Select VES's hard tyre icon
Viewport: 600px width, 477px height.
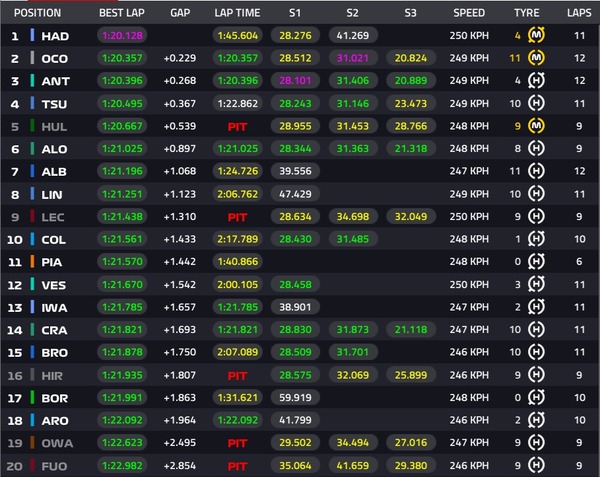[537, 284]
